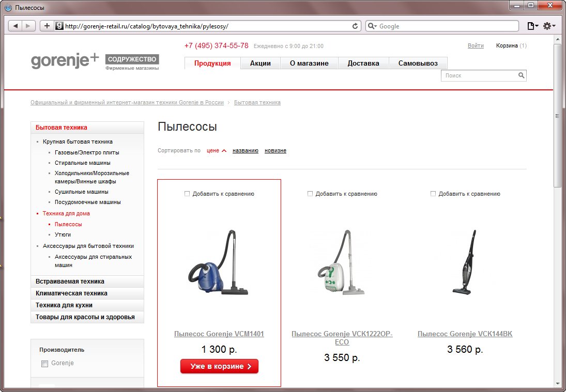Viewport: 566px width, 392px height.
Task: Tick the Gorenje manufacturer checkbox
Action: pyautogui.click(x=45, y=364)
